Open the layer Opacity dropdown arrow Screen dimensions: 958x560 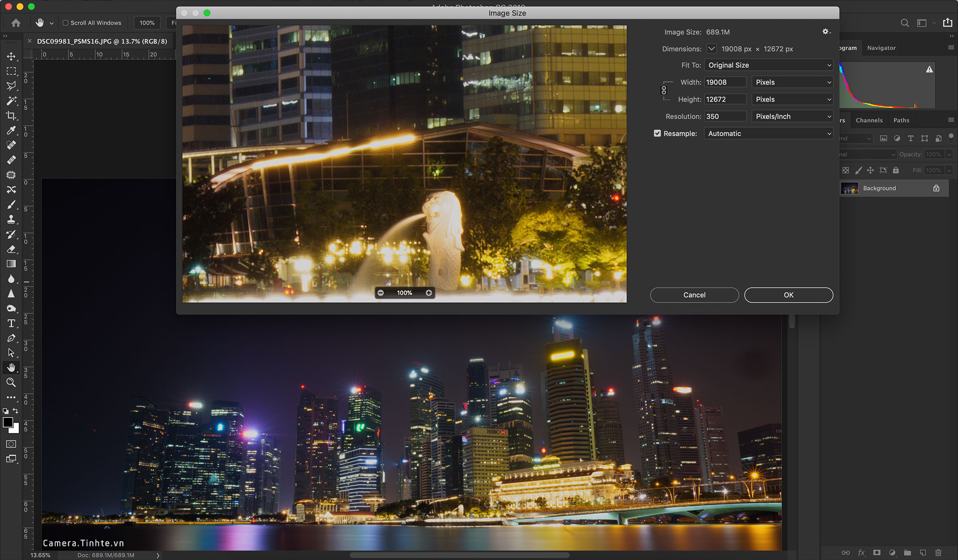pos(949,154)
